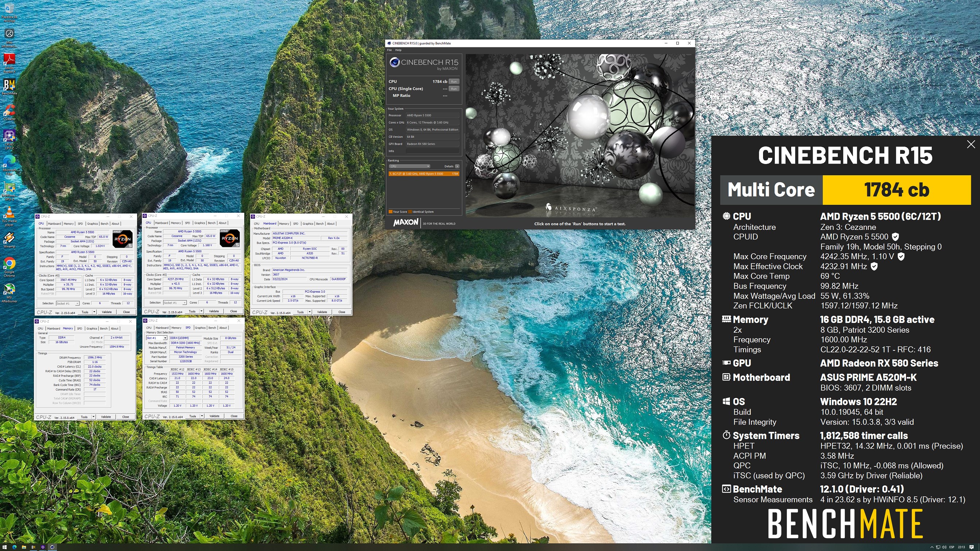
Task: Click Close button in CPU-Z showing 3567.45 MHz
Action: coord(126,312)
